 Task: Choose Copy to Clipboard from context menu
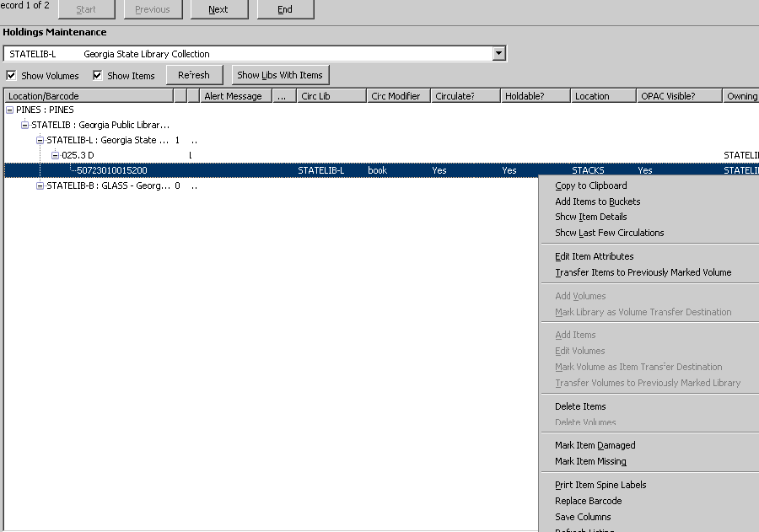(x=590, y=185)
